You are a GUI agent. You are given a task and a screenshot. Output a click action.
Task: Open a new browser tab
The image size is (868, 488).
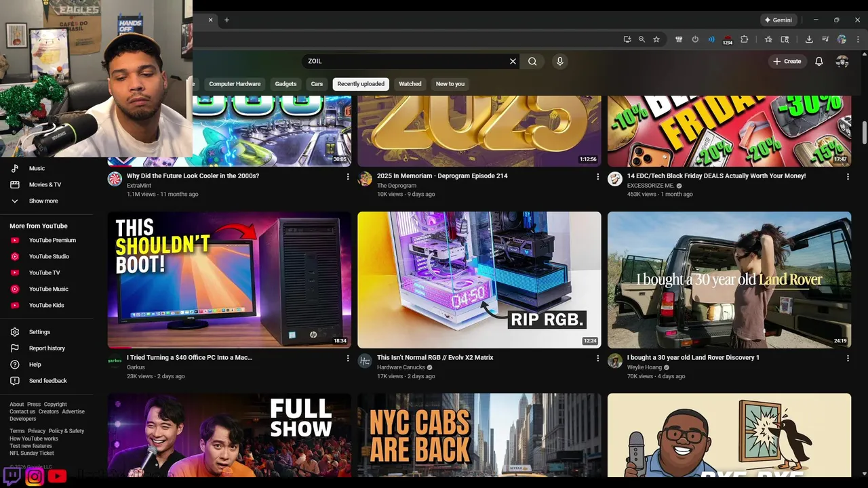tap(226, 20)
